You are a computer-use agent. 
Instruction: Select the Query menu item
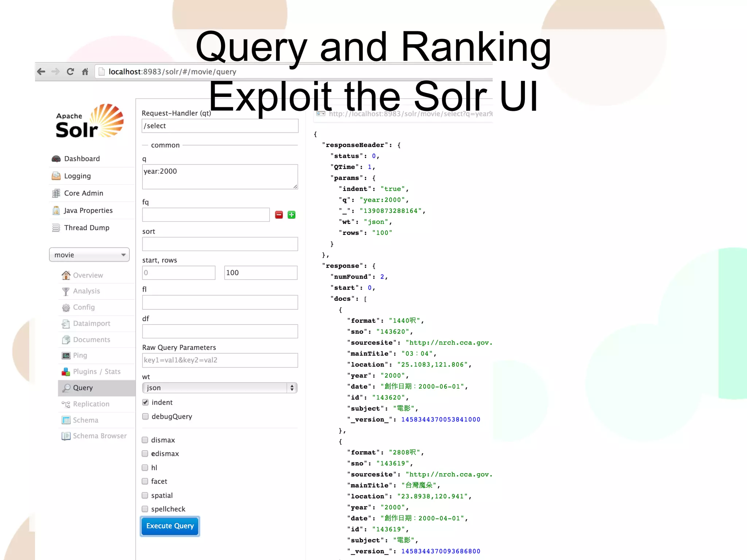(97, 388)
